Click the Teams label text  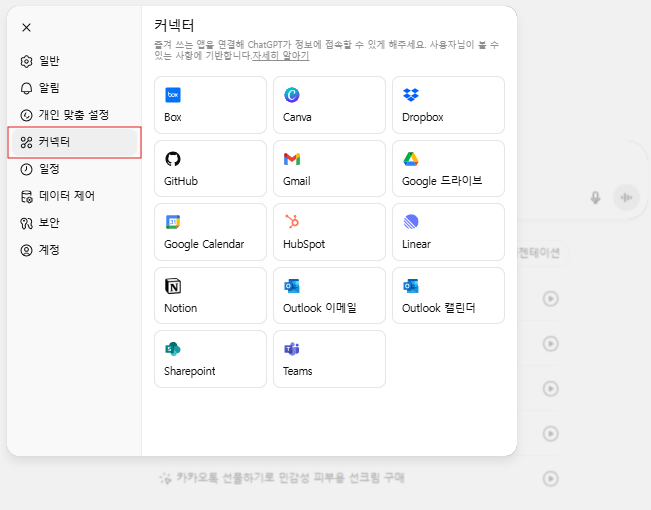tap(298, 371)
